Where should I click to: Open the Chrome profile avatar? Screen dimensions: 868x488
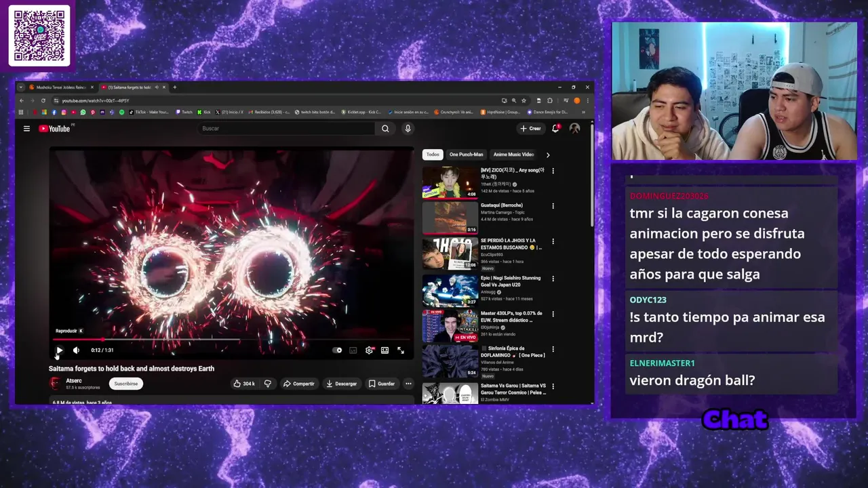coord(576,100)
